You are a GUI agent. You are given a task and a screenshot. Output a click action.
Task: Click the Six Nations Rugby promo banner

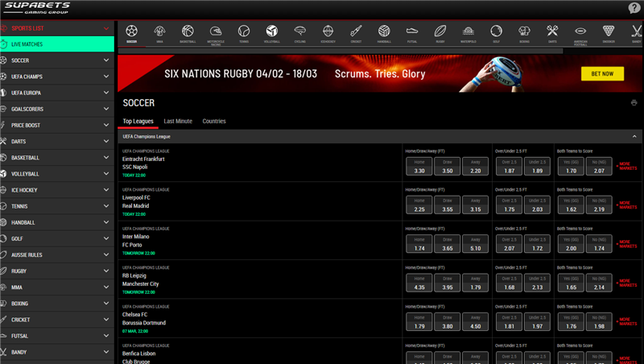tap(380, 73)
